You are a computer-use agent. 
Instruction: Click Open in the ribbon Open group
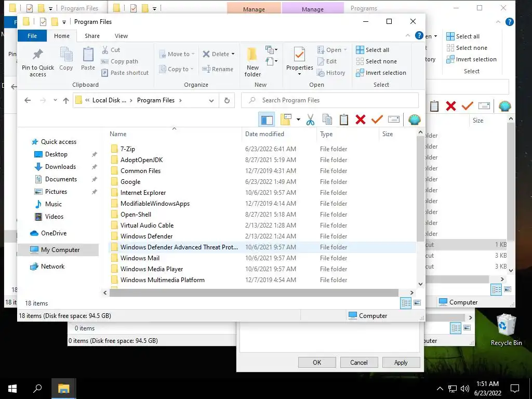(x=332, y=50)
